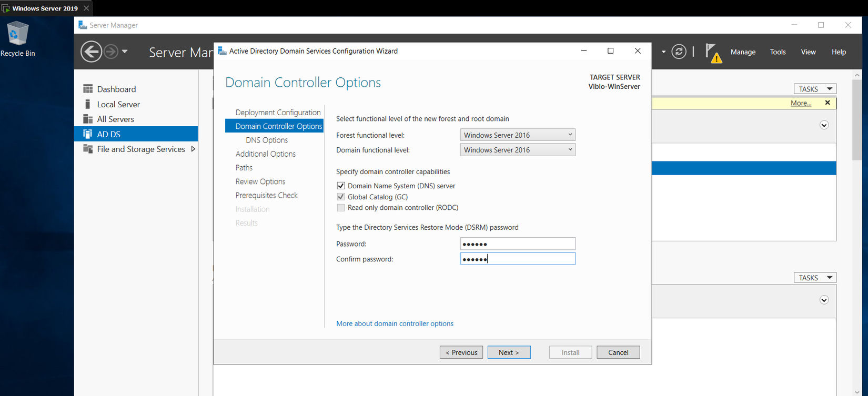Click the DSRM Password input field
The width and height of the screenshot is (868, 396).
(518, 244)
